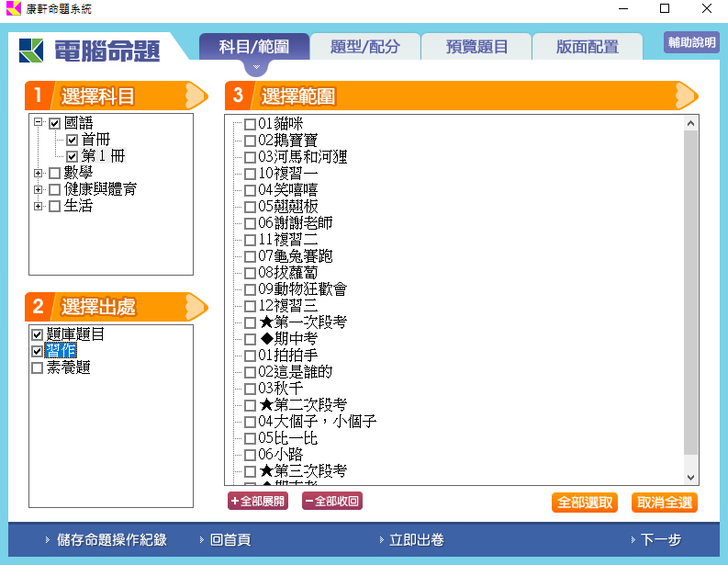This screenshot has height=565, width=728.
Task: Click the arrow icon beside 立即出卷
Action: pos(380,540)
